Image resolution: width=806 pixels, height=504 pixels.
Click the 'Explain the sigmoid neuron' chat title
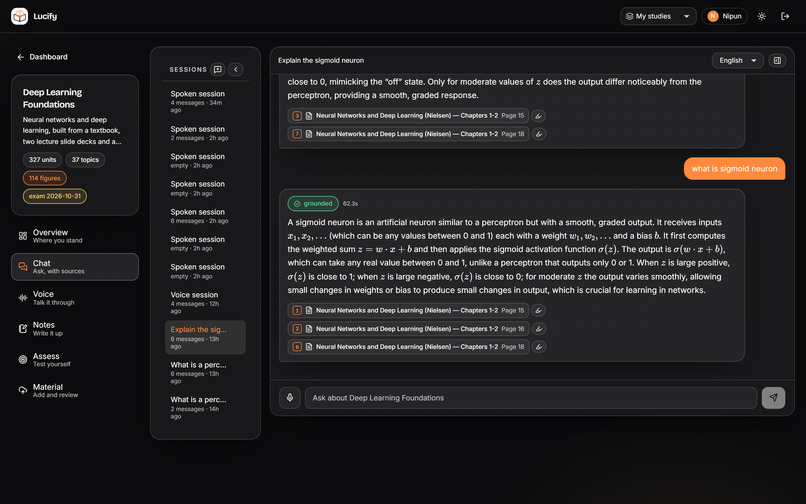coord(321,61)
